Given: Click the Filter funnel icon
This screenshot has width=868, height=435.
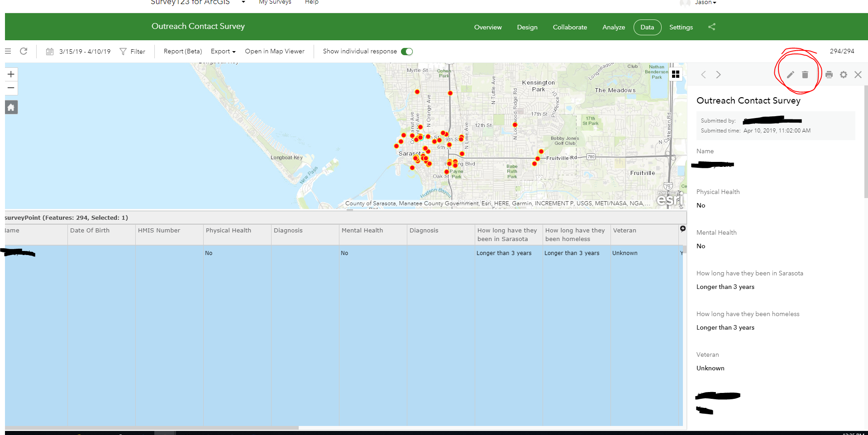Looking at the screenshot, I should [x=123, y=52].
